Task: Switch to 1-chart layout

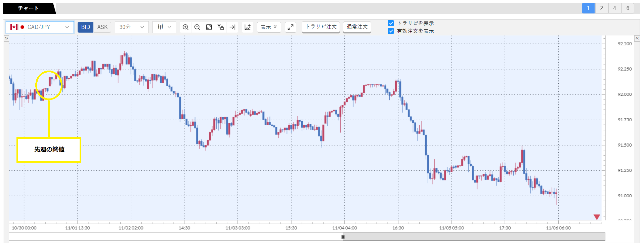Action: click(588, 8)
